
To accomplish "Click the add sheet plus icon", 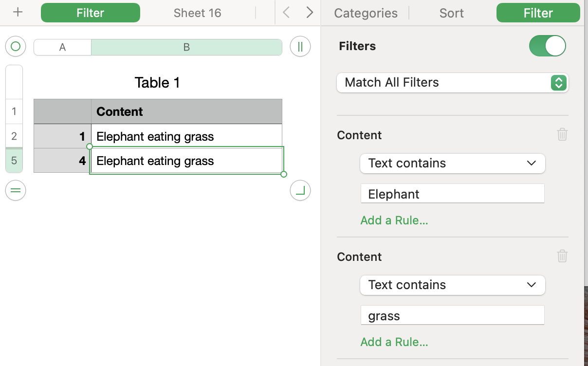I will (x=18, y=13).
